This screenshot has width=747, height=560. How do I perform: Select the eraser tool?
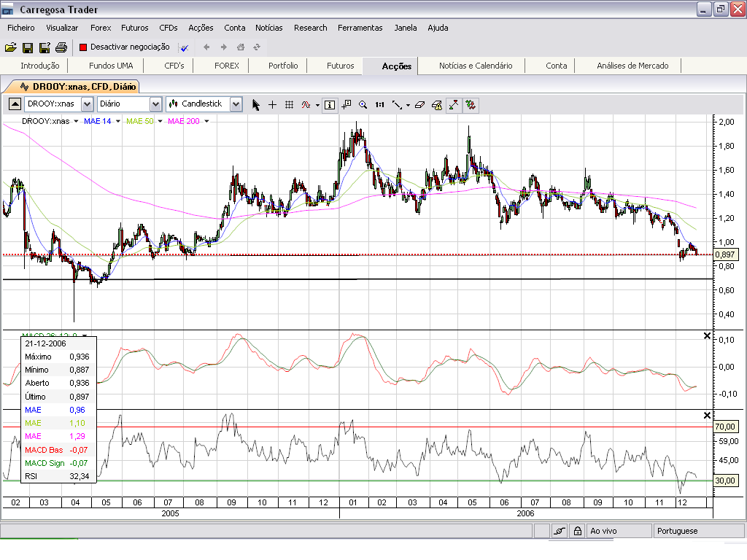[419, 104]
